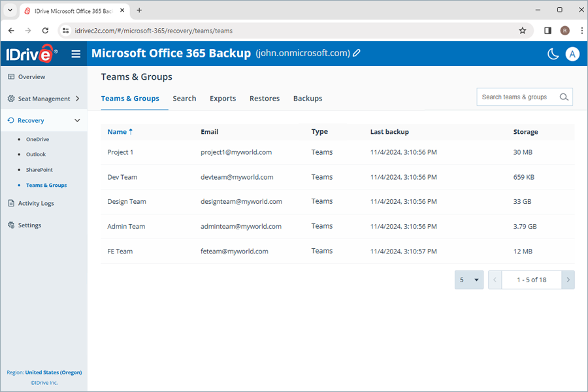Collapse the sidebar using the hamburger icon
Image resolution: width=588 pixels, height=392 pixels.
[x=76, y=54]
